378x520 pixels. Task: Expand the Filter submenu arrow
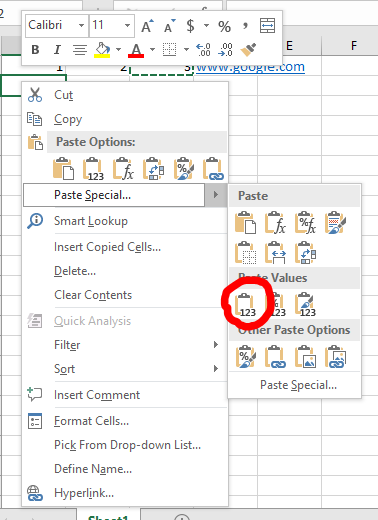click(216, 344)
